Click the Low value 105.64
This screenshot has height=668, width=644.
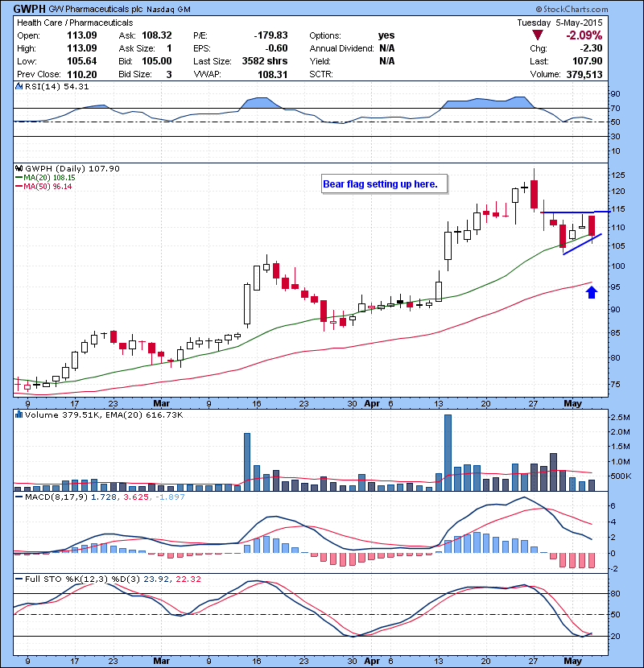[x=82, y=61]
